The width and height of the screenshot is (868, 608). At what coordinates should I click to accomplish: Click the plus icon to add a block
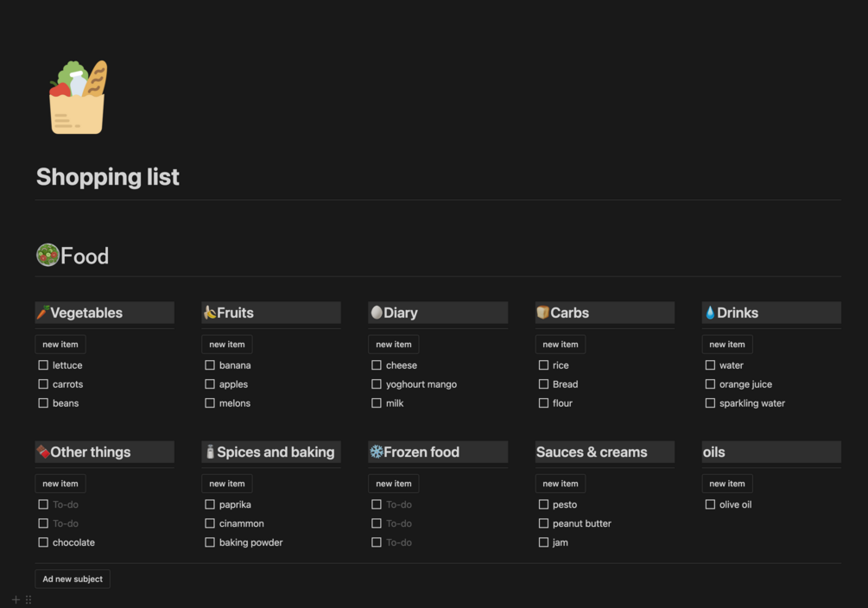point(16,599)
